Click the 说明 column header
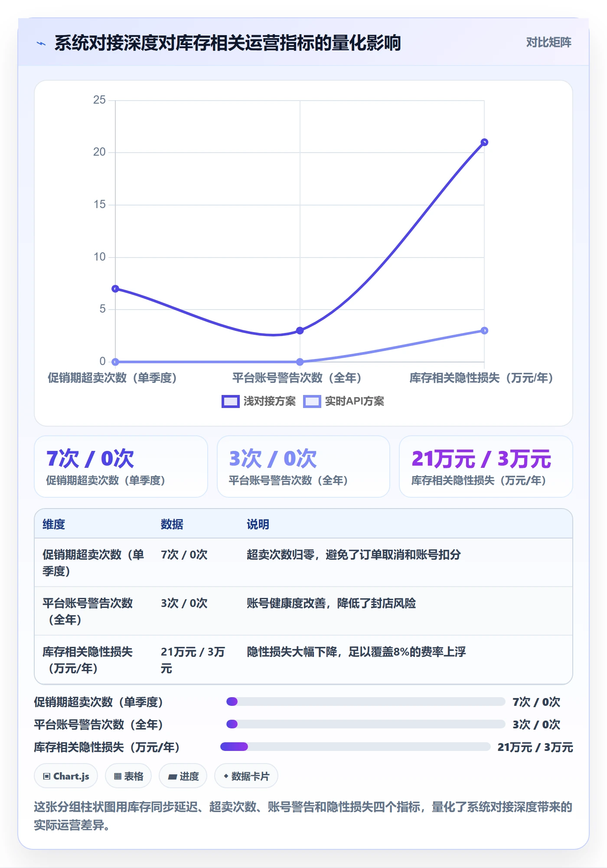This screenshot has height=868, width=607. (x=258, y=524)
